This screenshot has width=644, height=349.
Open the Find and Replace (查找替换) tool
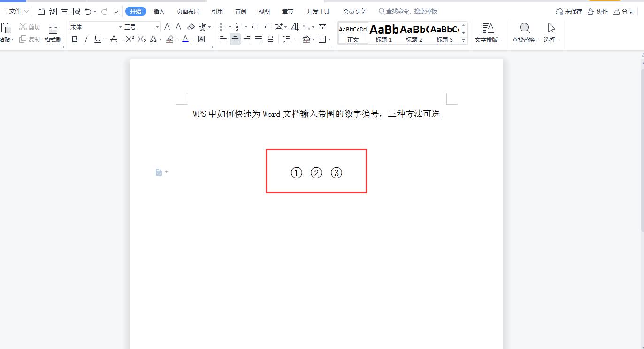[525, 32]
